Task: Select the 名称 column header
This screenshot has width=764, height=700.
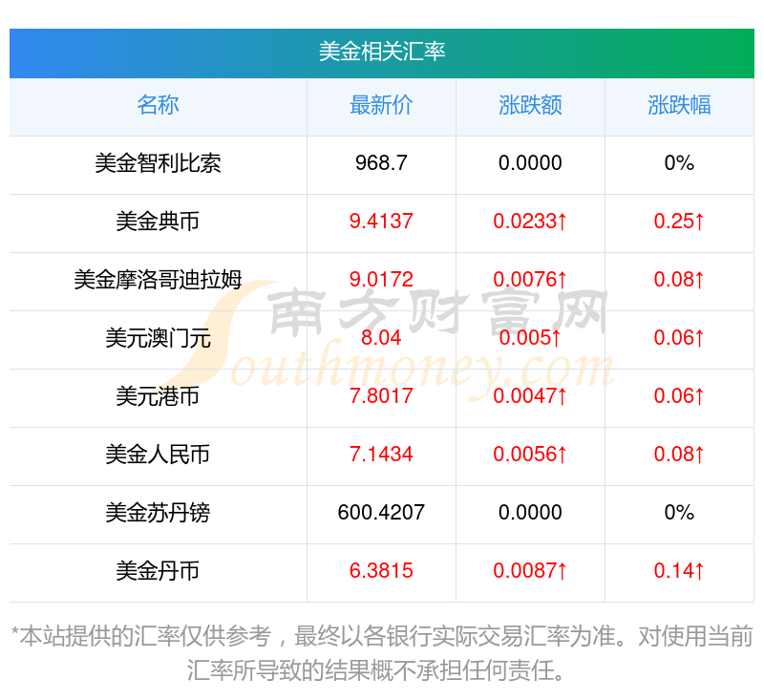Action: click(x=158, y=105)
